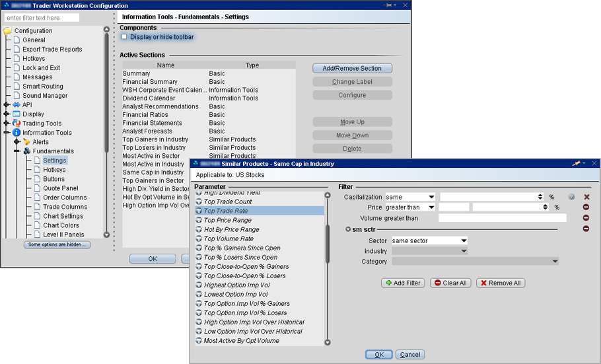Image resolution: width=601 pixels, height=364 pixels.
Task: Open the Price 'greater than' dropdown
Action: coord(431,207)
